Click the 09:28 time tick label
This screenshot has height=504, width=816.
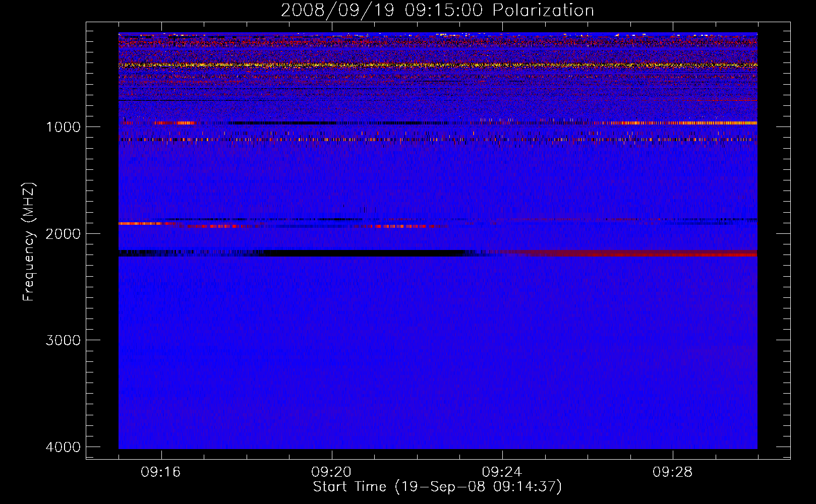tap(673, 472)
